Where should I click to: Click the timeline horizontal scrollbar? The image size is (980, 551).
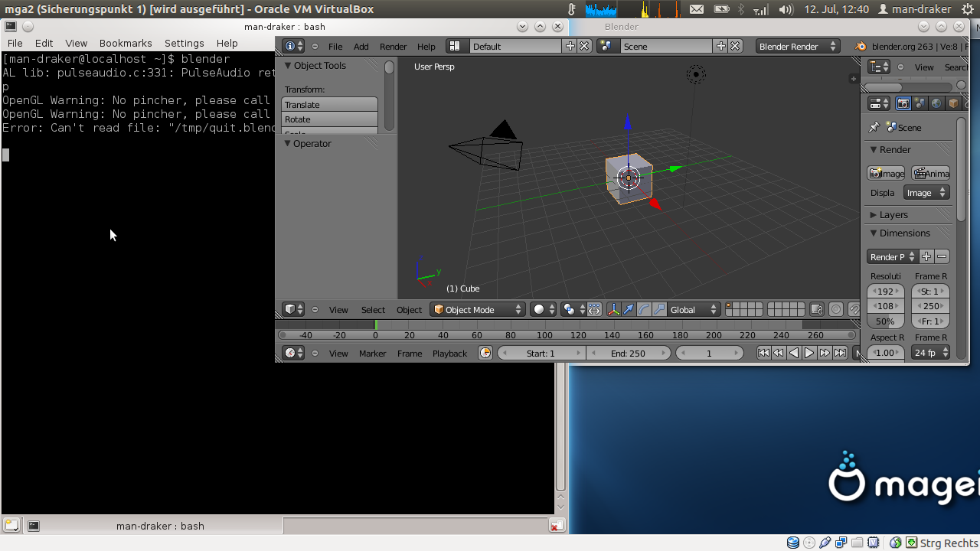[x=567, y=334]
